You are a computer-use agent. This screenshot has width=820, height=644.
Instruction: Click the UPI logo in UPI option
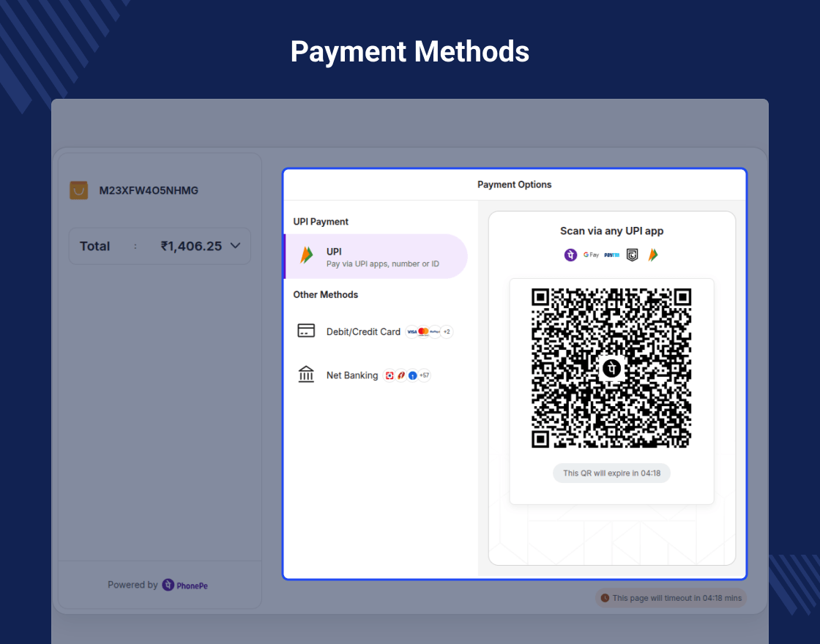pos(307,255)
